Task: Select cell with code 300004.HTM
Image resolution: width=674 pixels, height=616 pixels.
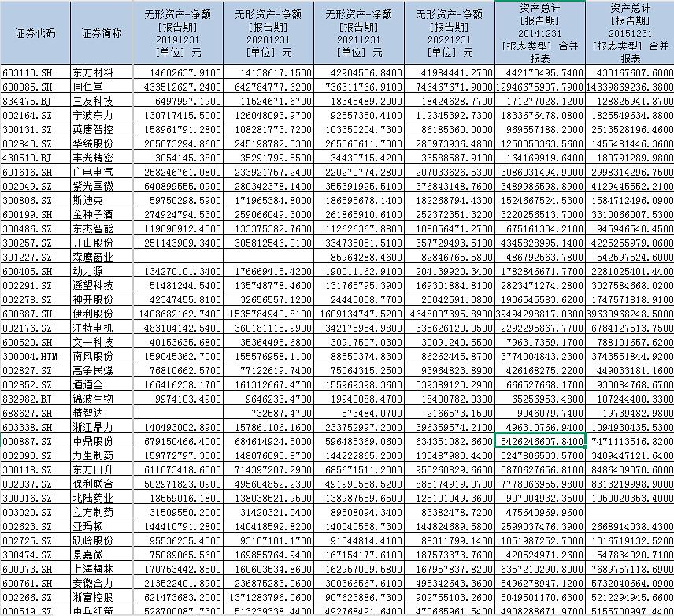Action: point(35,356)
